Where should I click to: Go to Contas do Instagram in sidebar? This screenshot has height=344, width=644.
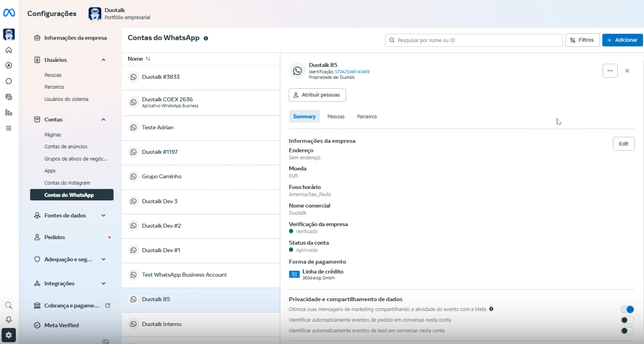(67, 183)
